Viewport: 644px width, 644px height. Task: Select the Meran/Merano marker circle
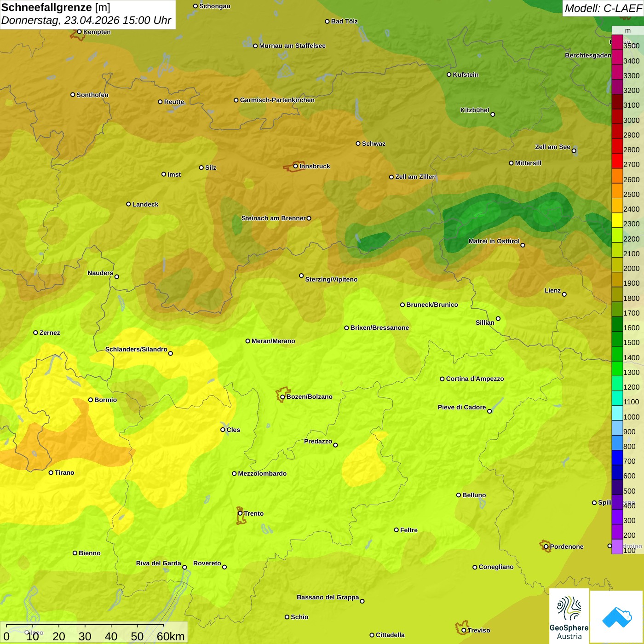point(248,341)
